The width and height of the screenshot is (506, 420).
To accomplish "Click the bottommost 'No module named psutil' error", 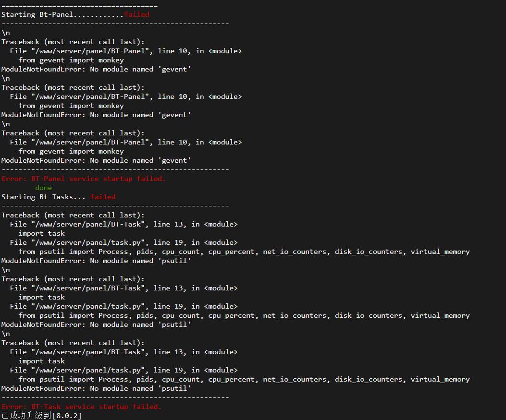I will pyautogui.click(x=96, y=388).
